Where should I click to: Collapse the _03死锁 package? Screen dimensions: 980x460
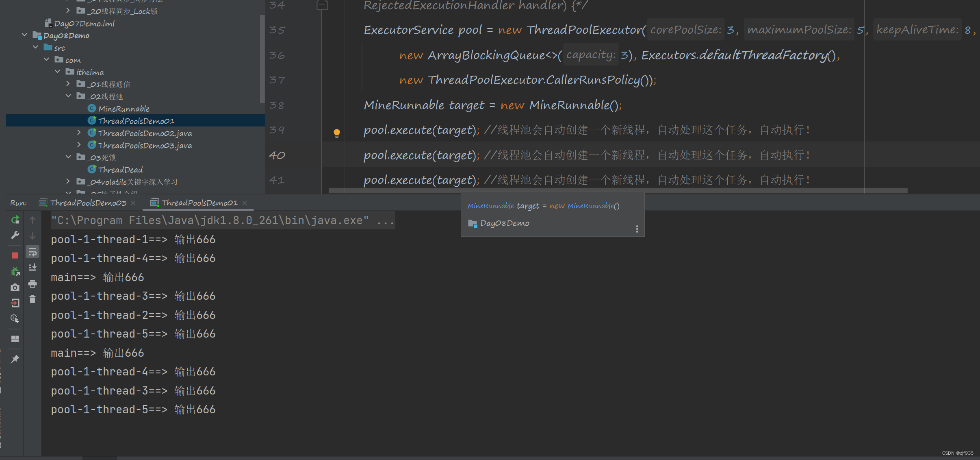pos(68,157)
